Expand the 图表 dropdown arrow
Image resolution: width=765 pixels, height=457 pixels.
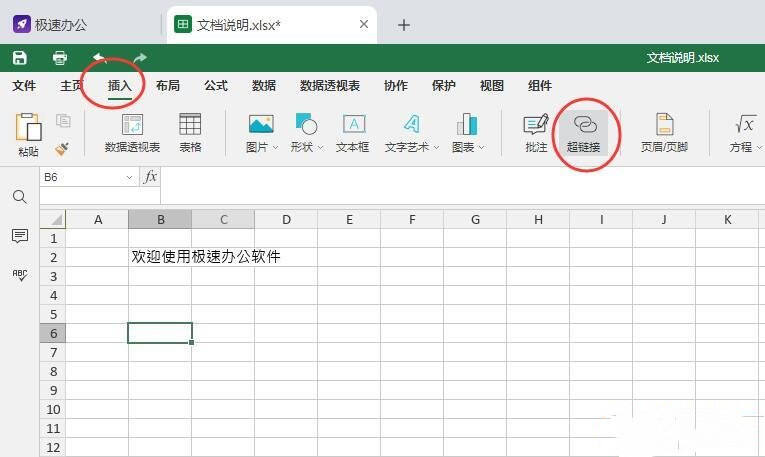(x=482, y=147)
